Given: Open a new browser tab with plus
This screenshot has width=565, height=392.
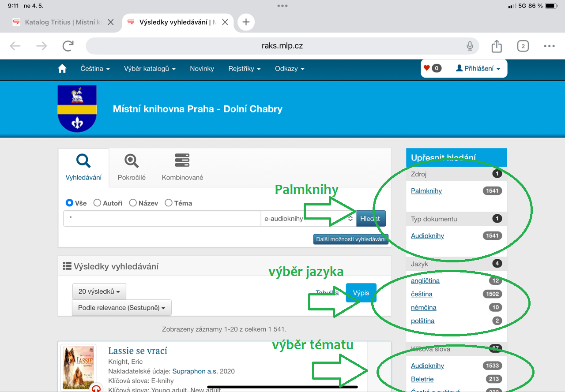Looking at the screenshot, I should point(246,22).
